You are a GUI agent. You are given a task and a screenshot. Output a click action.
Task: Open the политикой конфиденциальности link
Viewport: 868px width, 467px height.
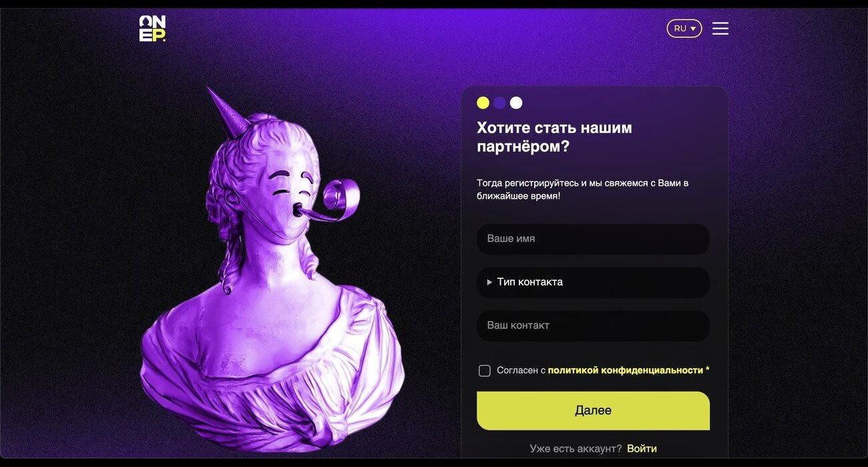tap(626, 370)
